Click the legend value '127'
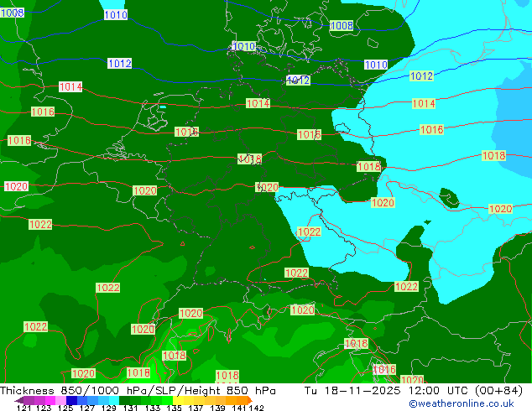 [87, 408]
